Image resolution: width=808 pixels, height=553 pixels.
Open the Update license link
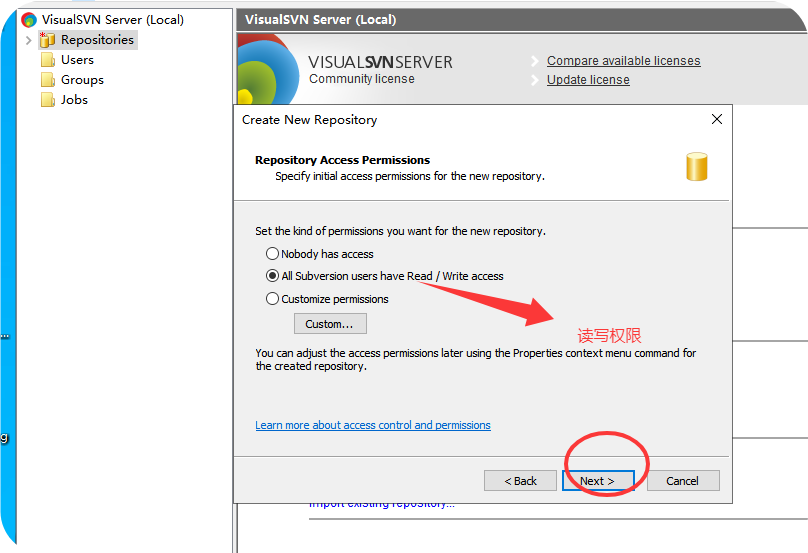(588, 80)
